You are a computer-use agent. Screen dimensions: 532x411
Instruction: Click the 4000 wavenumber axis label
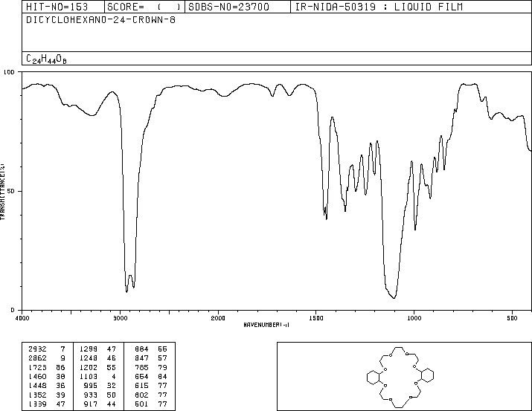pos(22,318)
